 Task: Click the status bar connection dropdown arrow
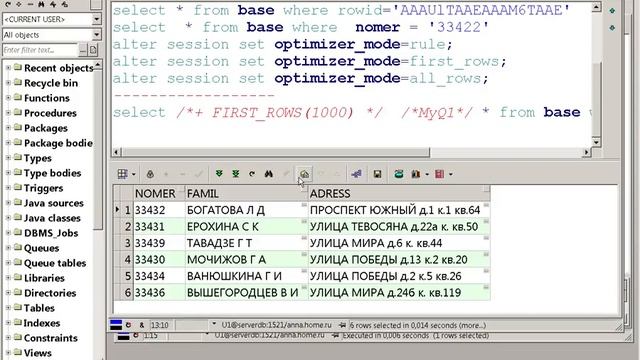(213, 324)
